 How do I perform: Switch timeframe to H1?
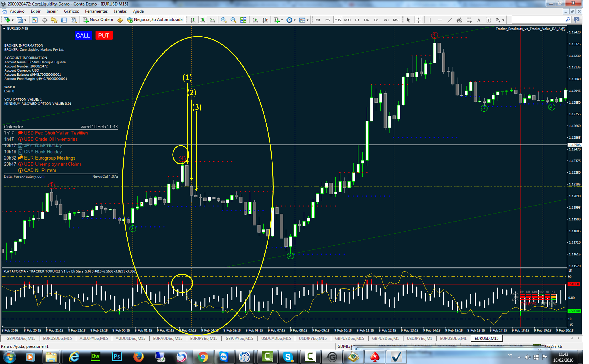(357, 20)
